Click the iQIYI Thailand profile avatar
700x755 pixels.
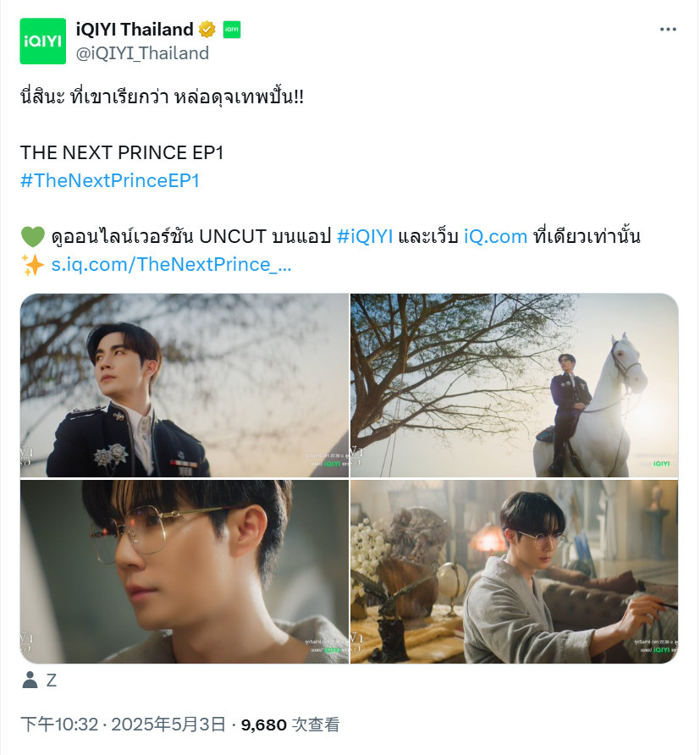(x=43, y=41)
